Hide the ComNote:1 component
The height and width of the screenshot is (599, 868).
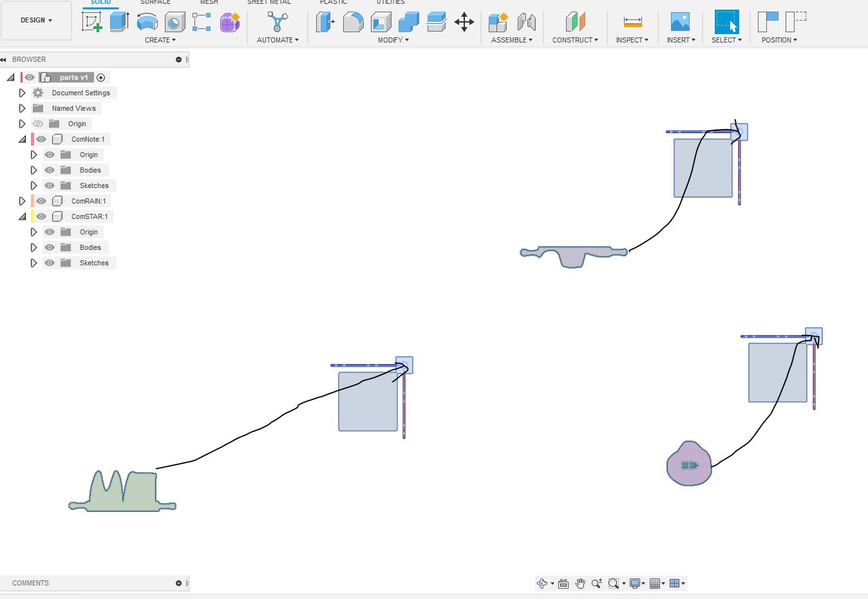coord(41,139)
